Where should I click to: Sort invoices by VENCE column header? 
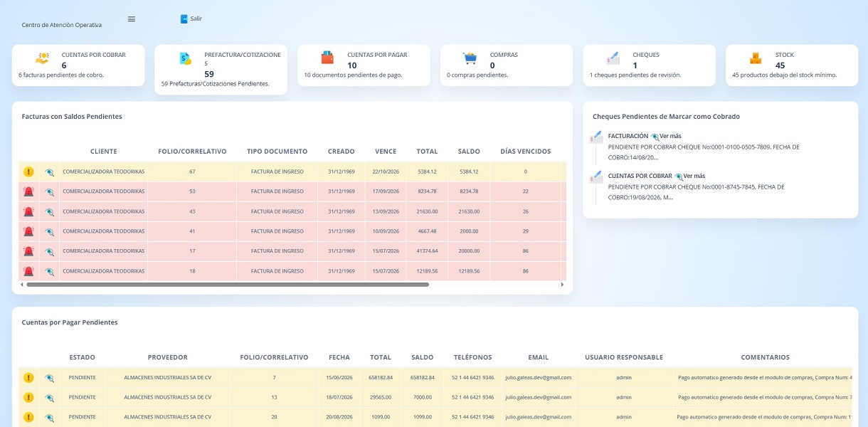pyautogui.click(x=386, y=152)
